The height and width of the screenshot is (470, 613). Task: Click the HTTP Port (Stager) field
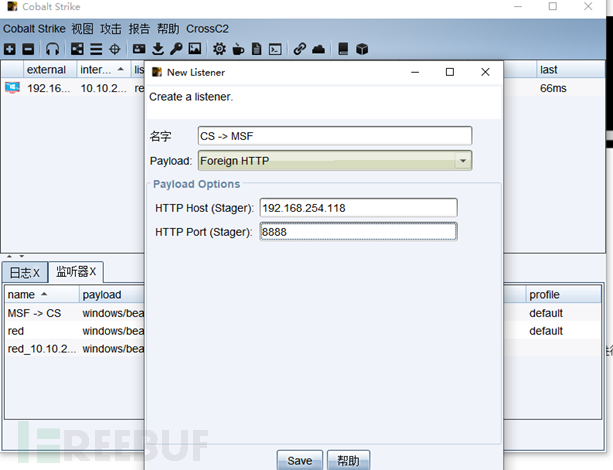coord(358,232)
